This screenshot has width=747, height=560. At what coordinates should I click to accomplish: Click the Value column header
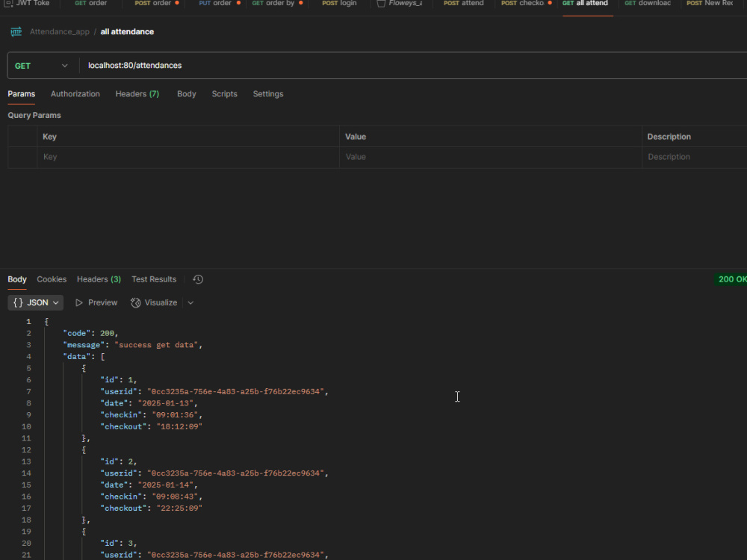point(356,137)
